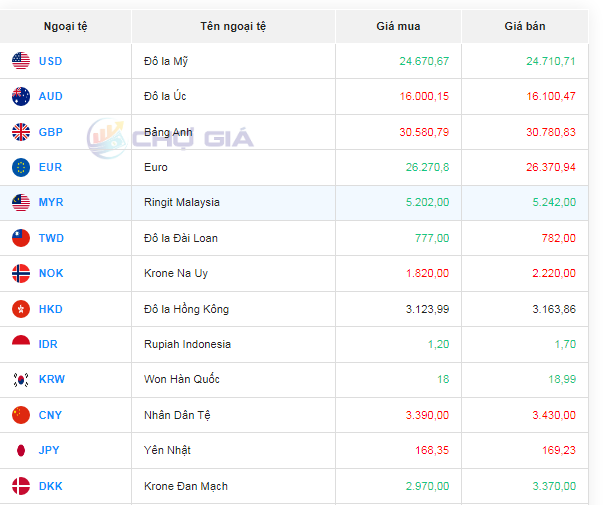The width and height of the screenshot is (609, 505).
Task: Click the South Korea flag icon
Action: point(21,379)
